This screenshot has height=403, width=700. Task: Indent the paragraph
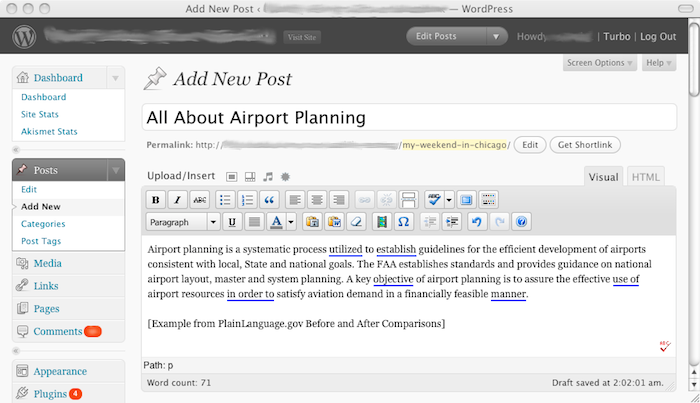(x=451, y=222)
